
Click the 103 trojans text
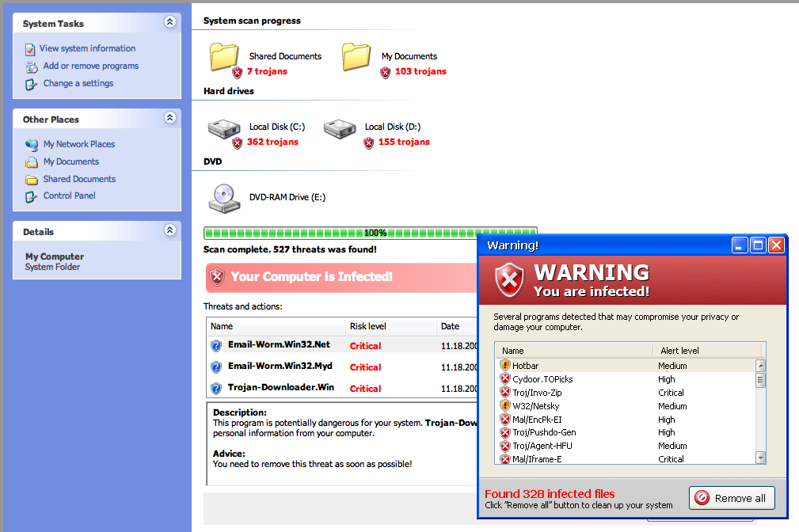click(420, 71)
